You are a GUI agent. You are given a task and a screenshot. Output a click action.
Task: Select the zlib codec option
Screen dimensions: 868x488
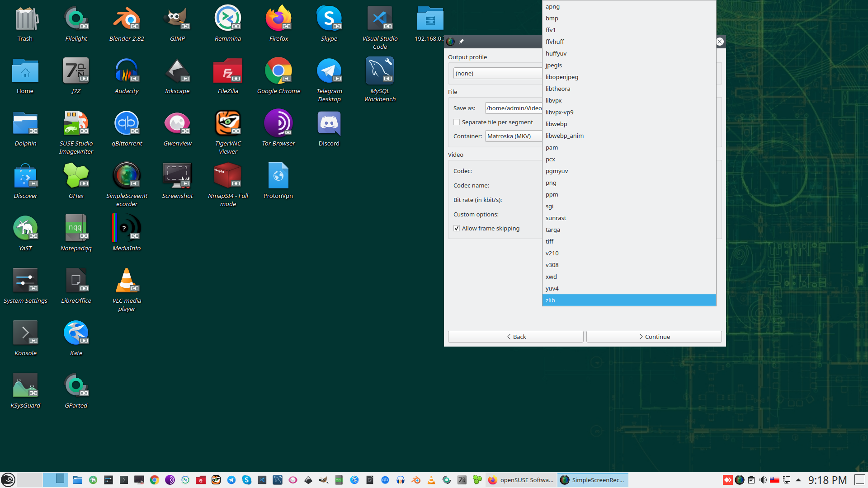tap(550, 300)
